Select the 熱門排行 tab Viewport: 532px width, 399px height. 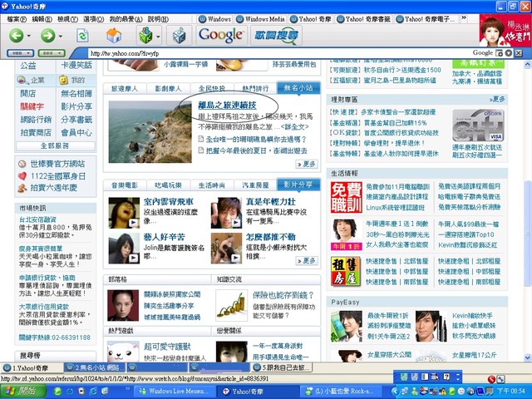pyautogui.click(x=255, y=89)
